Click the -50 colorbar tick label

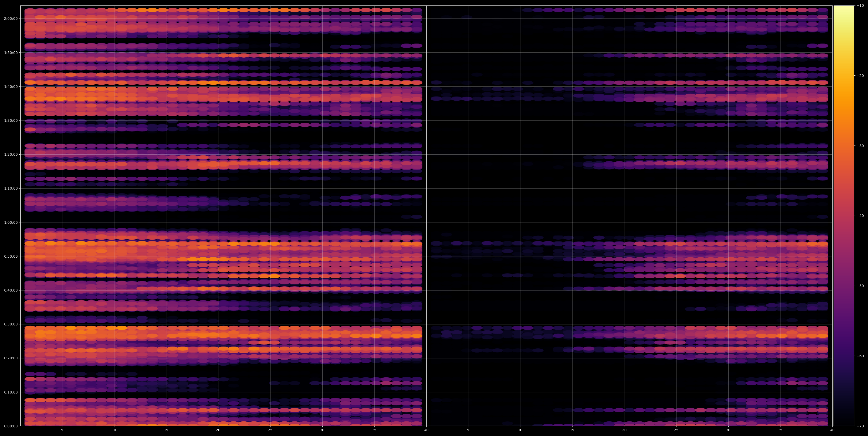[860, 286]
